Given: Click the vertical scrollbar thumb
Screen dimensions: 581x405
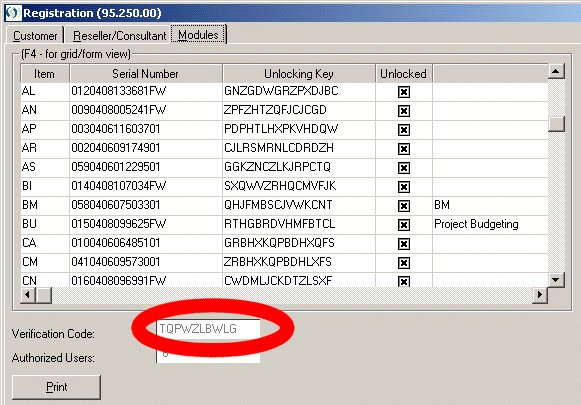Looking at the screenshot, I should coord(556,124).
